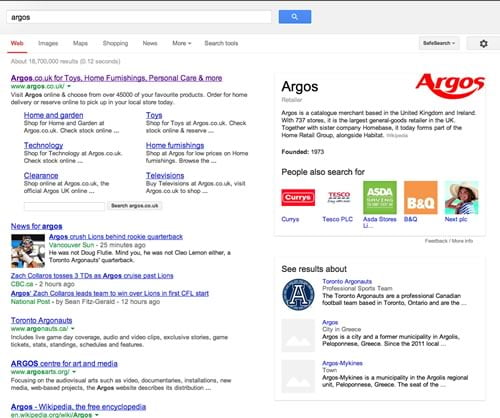This screenshot has width=500, height=418.
Task: Switch to the Shopping tab
Action: tap(115, 43)
